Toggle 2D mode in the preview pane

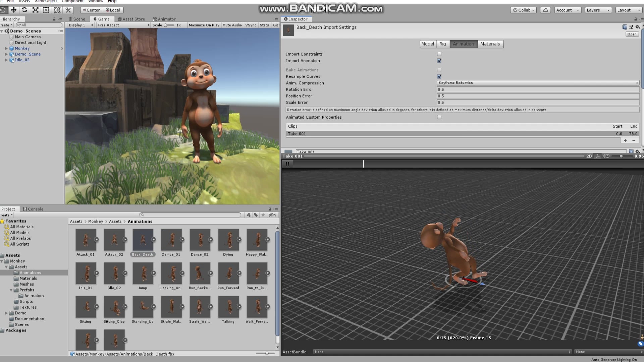pyautogui.click(x=589, y=156)
